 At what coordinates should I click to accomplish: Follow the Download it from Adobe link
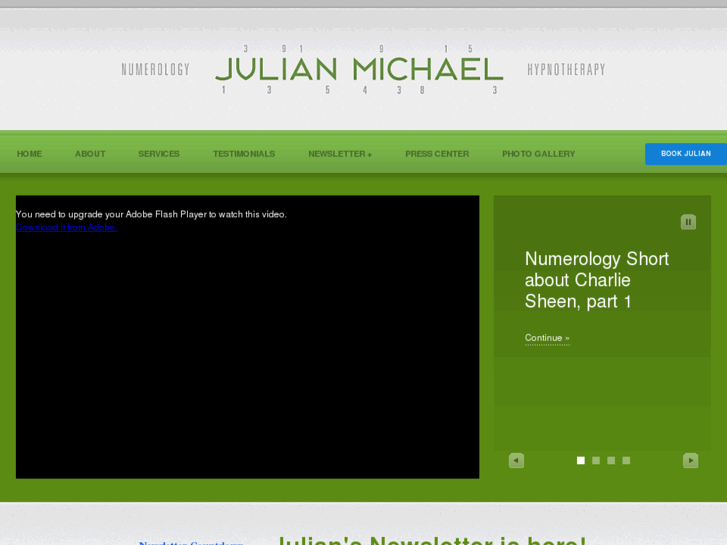click(x=66, y=227)
